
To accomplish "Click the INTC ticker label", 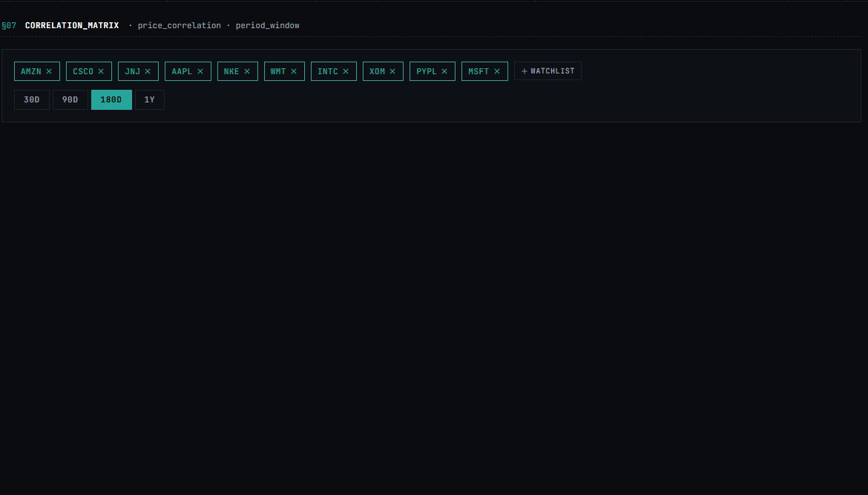I will coord(328,71).
